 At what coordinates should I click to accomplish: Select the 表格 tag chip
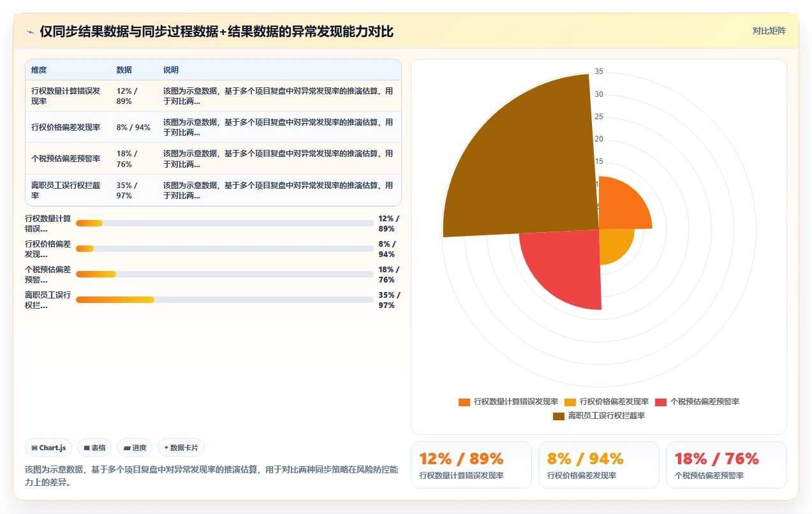tap(95, 448)
